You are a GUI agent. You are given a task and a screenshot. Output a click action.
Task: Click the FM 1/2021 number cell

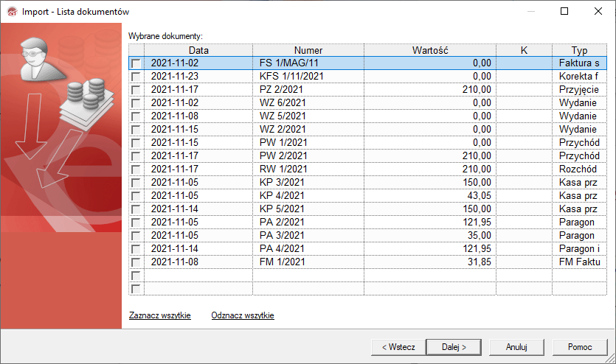(x=308, y=262)
